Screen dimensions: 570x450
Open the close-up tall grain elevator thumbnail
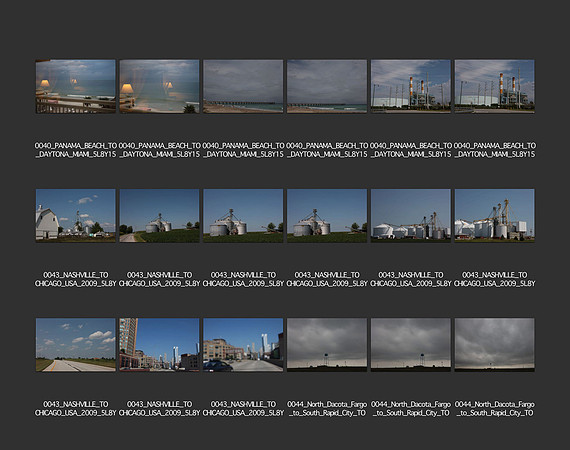[x=494, y=216]
